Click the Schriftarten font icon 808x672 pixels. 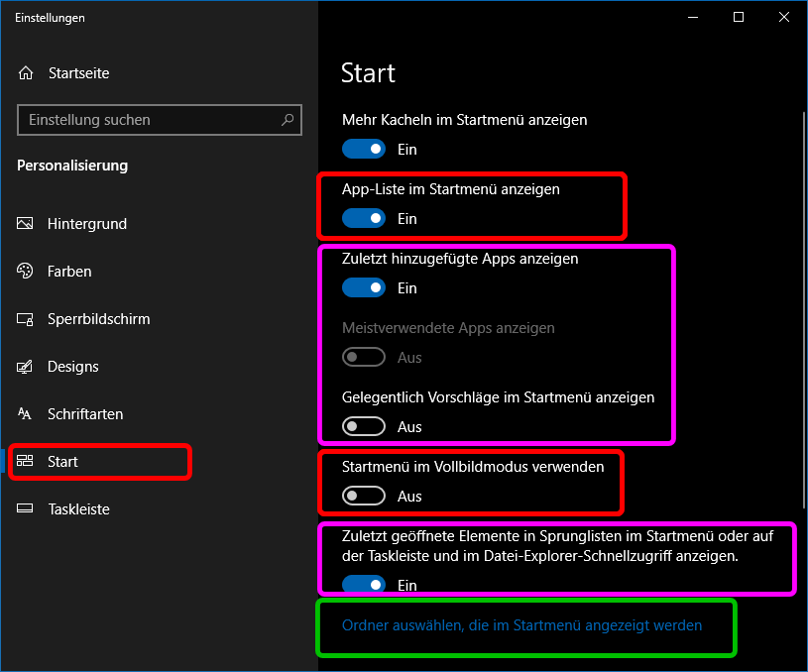coord(26,414)
